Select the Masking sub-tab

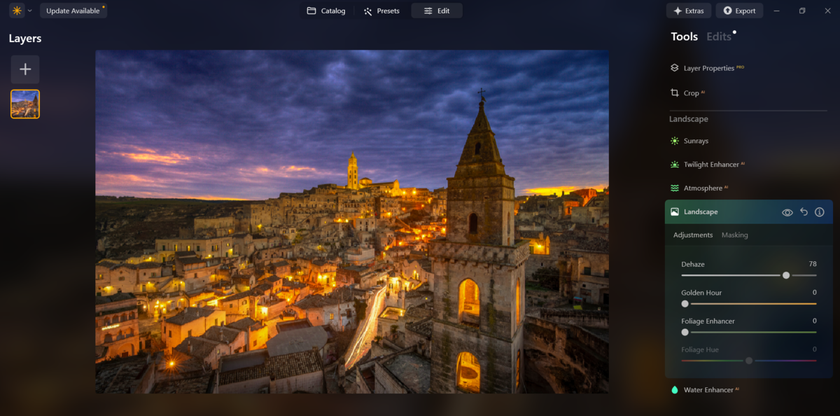tap(734, 235)
